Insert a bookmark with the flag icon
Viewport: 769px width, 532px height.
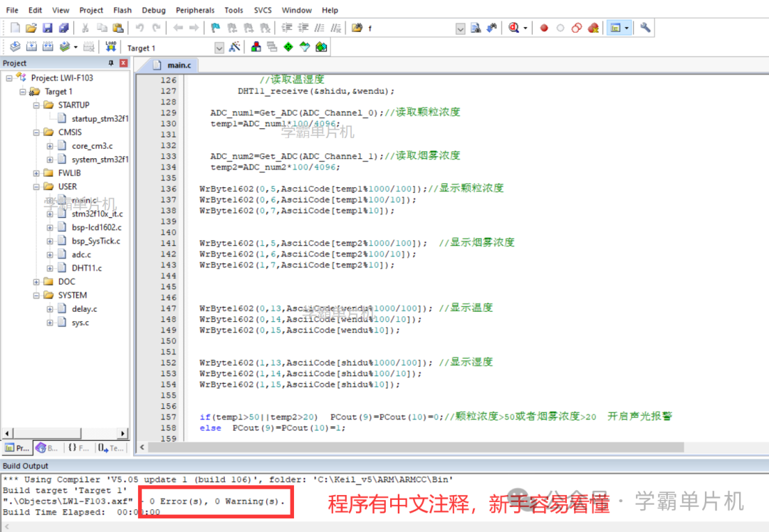coord(215,28)
